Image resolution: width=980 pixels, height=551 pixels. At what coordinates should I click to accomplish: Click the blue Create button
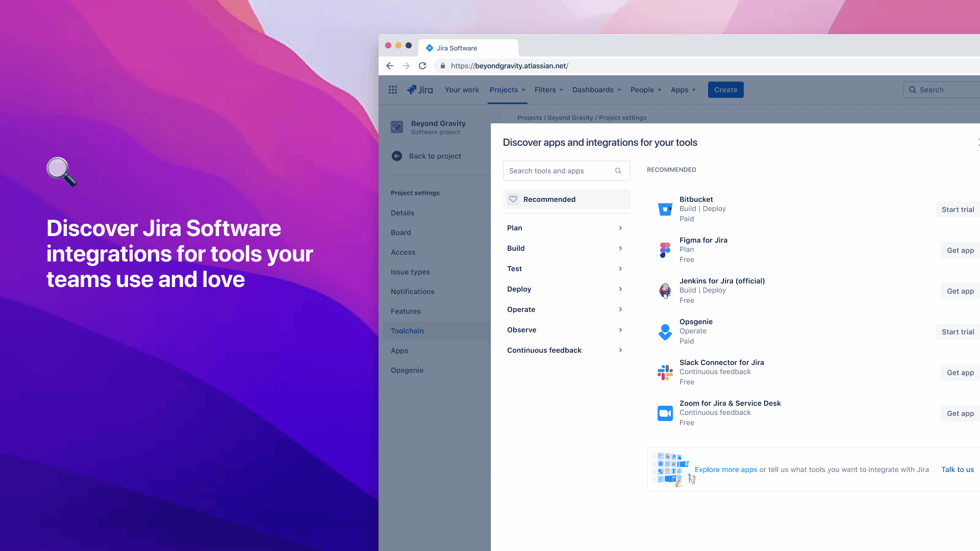pos(725,90)
